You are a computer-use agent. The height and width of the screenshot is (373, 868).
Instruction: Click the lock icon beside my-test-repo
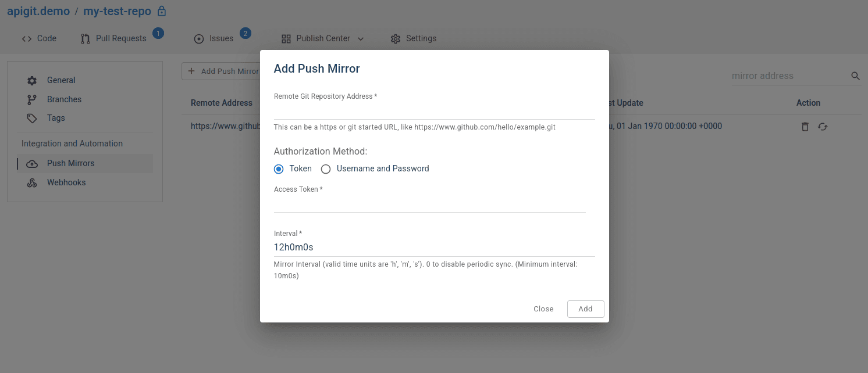(162, 11)
